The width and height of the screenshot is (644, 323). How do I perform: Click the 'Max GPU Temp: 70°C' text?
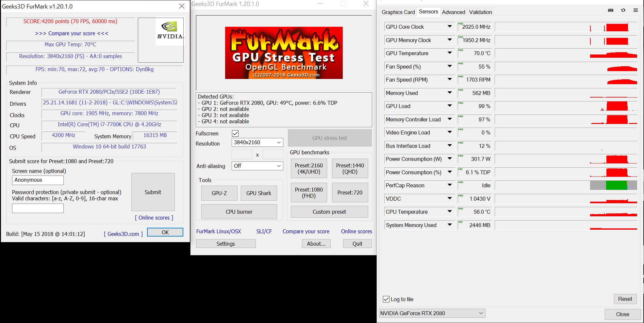[71, 44]
